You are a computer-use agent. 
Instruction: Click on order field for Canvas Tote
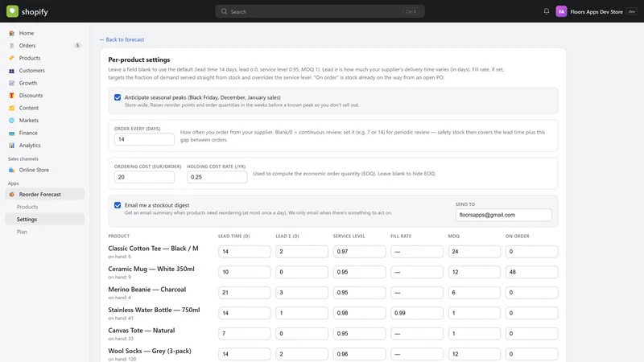point(532,333)
